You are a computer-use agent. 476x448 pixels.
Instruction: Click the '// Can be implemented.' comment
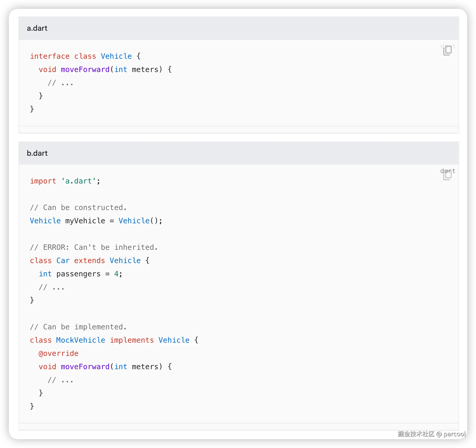(78, 327)
